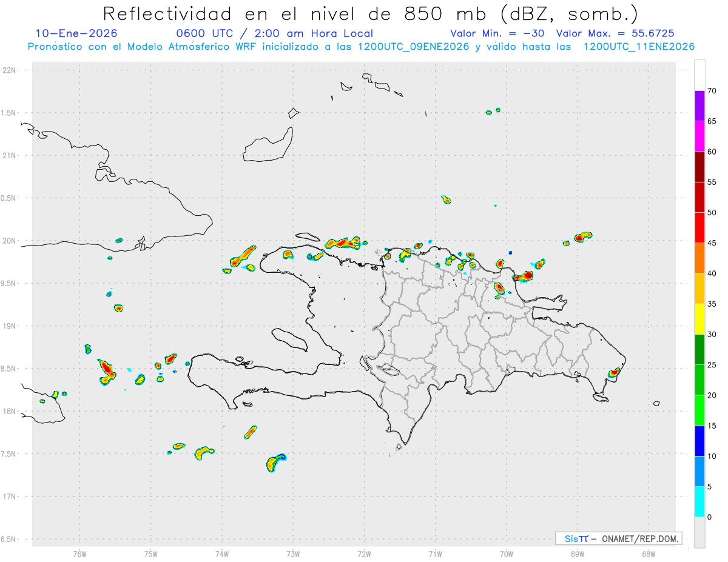
Task: Click the '21N' latitude label
Action: [10, 155]
